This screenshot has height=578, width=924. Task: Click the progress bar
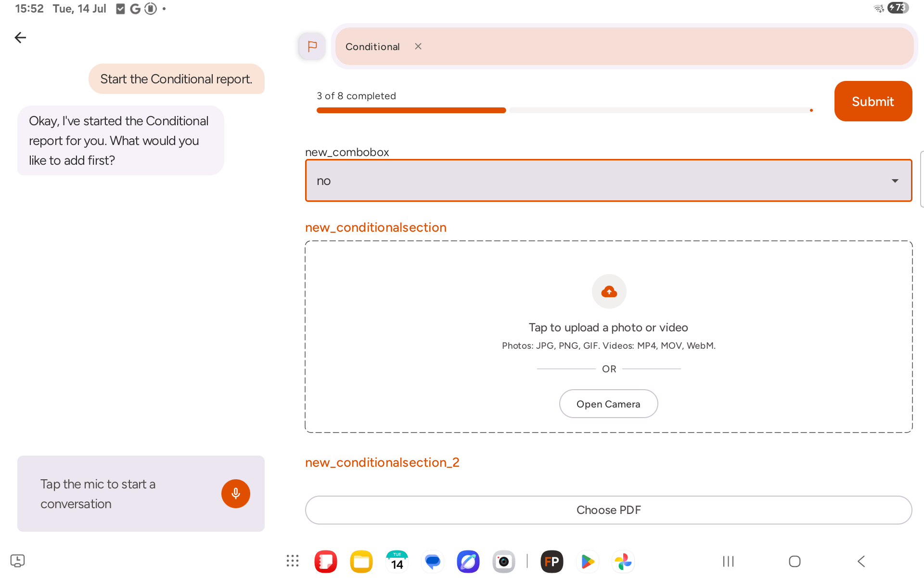click(565, 110)
